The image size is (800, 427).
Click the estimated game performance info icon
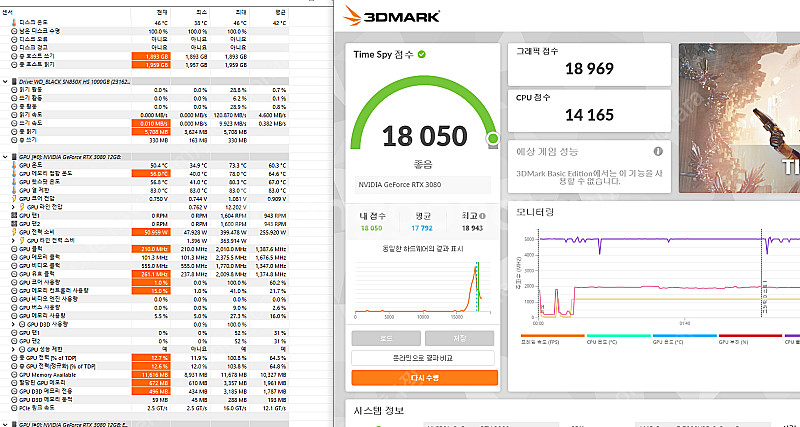(658, 151)
